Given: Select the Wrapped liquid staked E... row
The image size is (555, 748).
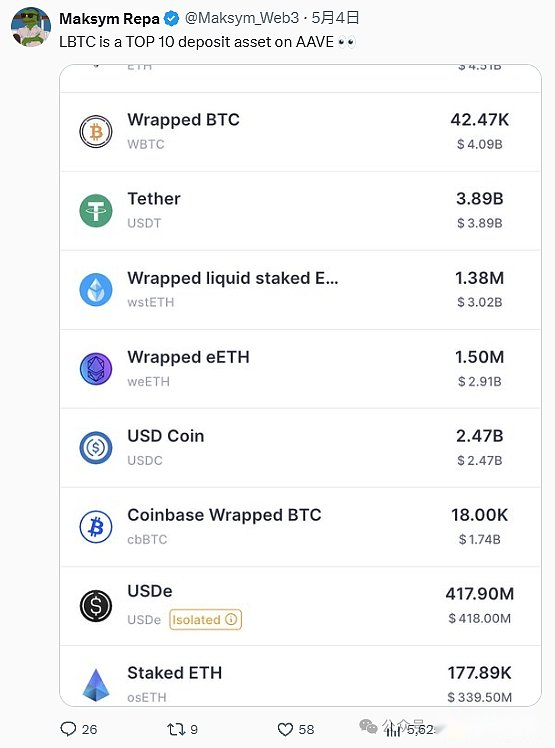Looking at the screenshot, I should coord(300,290).
